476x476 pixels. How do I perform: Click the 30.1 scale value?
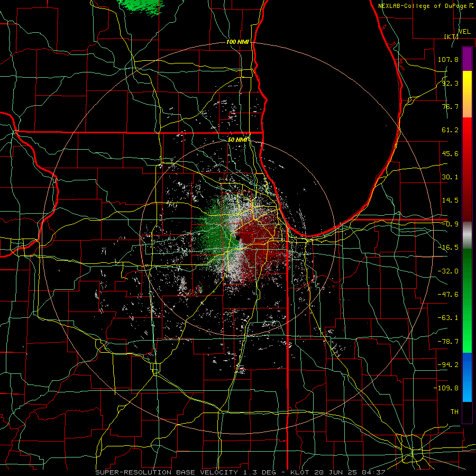point(450,177)
